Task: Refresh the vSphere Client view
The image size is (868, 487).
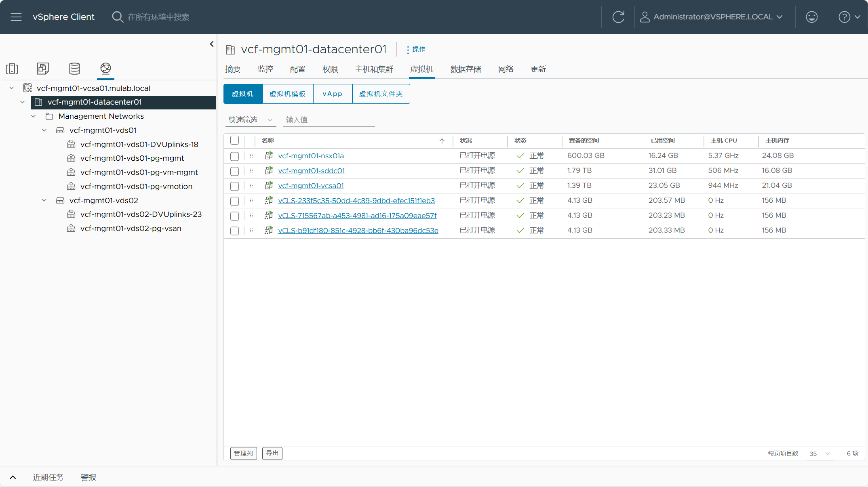Action: 618,17
